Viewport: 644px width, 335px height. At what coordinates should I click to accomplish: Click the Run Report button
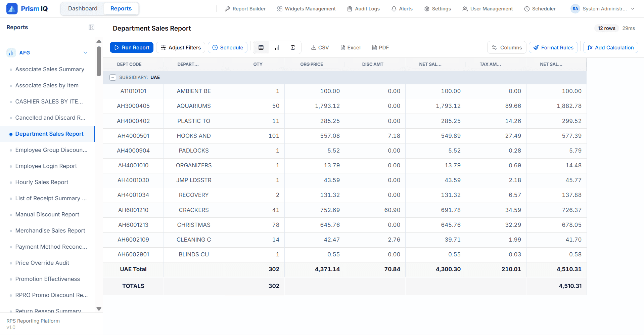pyautogui.click(x=131, y=47)
